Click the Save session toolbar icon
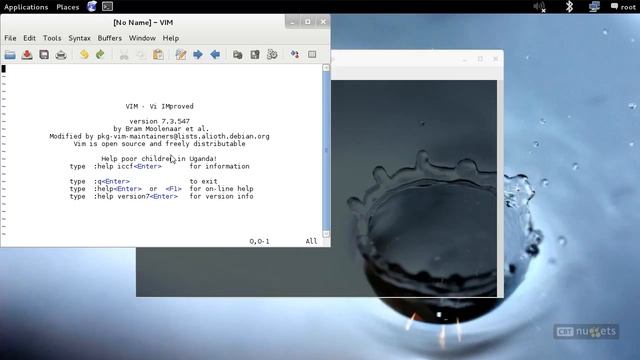 click(255, 54)
